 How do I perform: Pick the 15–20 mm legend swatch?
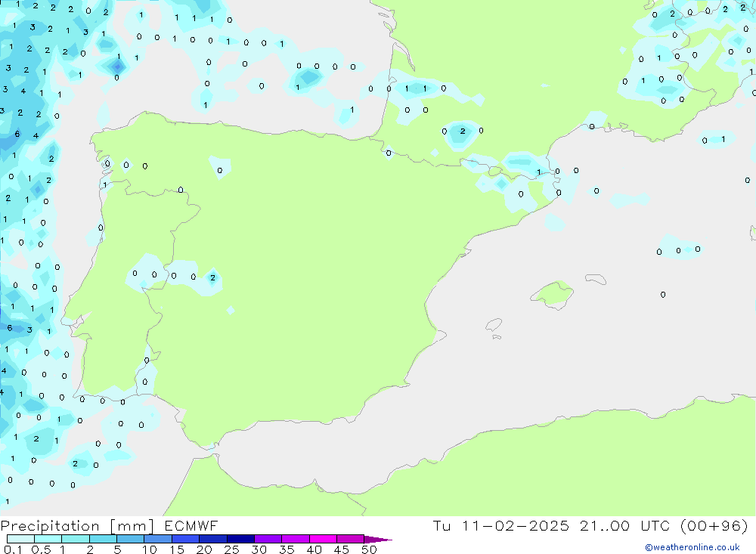coord(186,539)
